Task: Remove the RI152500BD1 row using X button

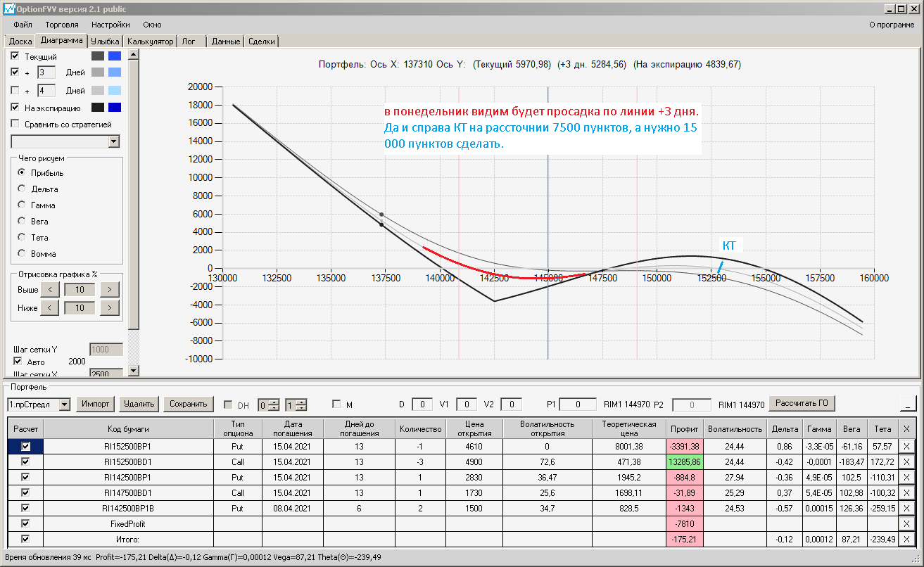Action: point(906,462)
